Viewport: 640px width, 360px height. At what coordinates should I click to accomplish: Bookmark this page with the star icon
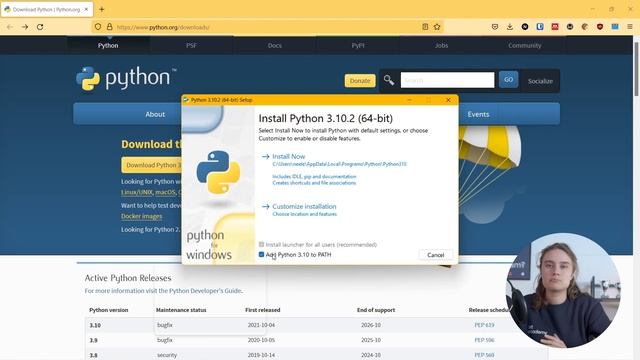(437, 27)
